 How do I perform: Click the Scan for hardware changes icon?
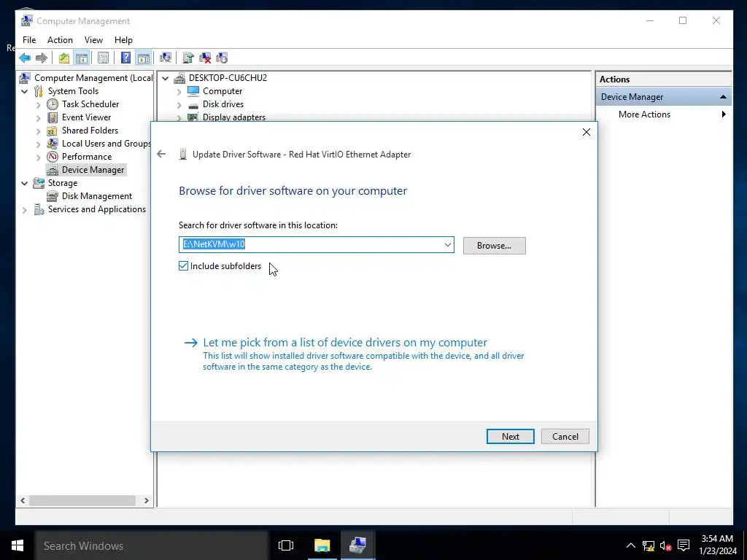tap(166, 58)
